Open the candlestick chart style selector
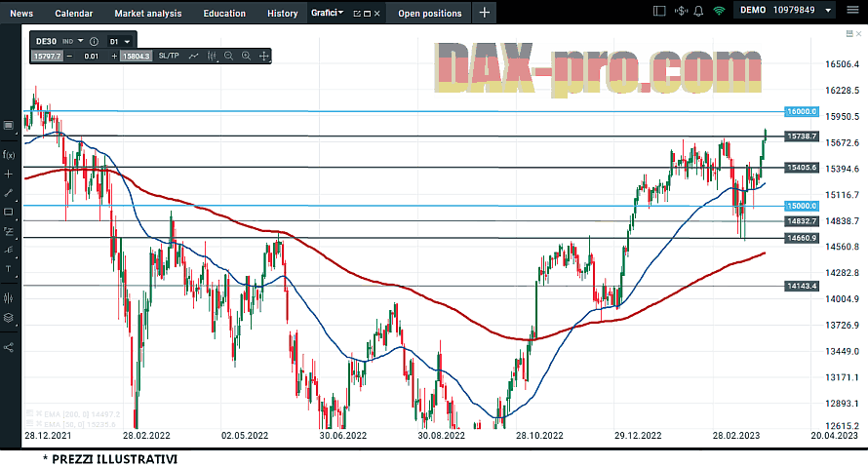 point(212,56)
